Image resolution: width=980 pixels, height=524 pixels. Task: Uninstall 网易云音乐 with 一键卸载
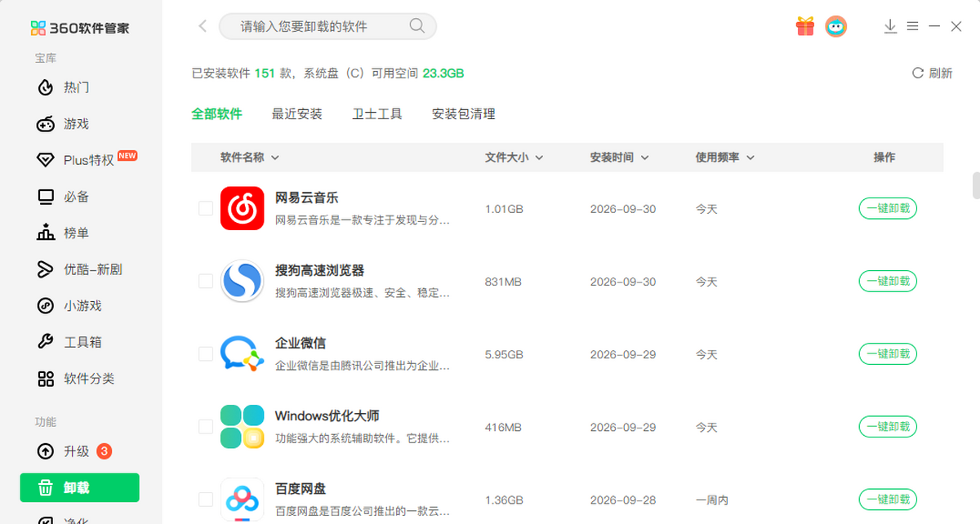pyautogui.click(x=888, y=209)
